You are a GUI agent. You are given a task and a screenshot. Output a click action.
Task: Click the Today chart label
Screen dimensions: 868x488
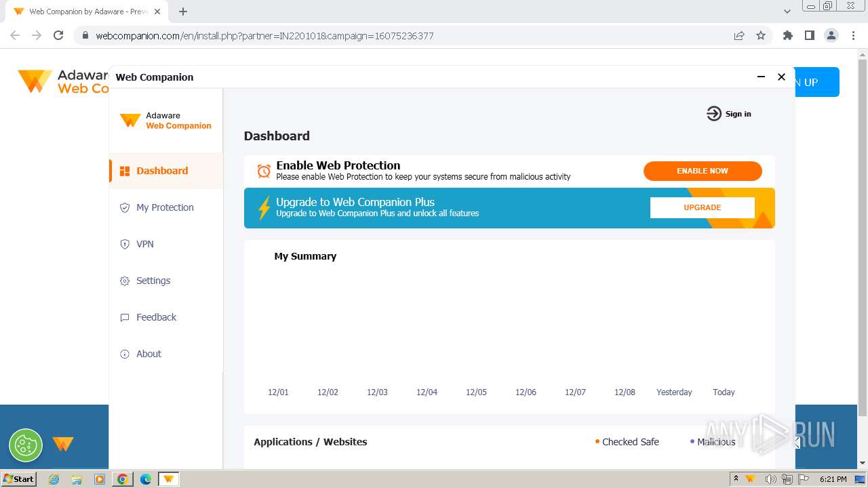[x=724, y=392]
